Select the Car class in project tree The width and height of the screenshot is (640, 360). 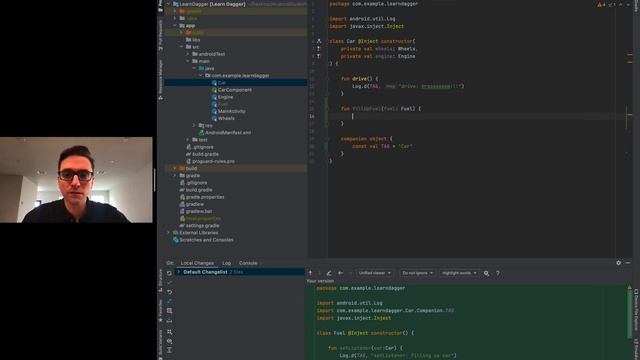point(222,83)
